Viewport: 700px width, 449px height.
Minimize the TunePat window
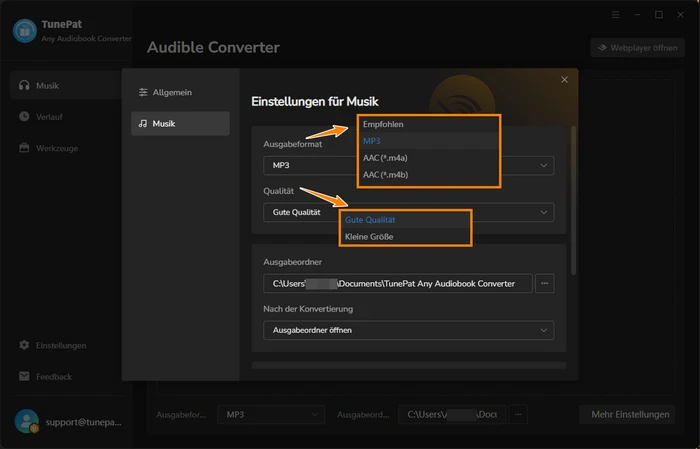click(637, 15)
